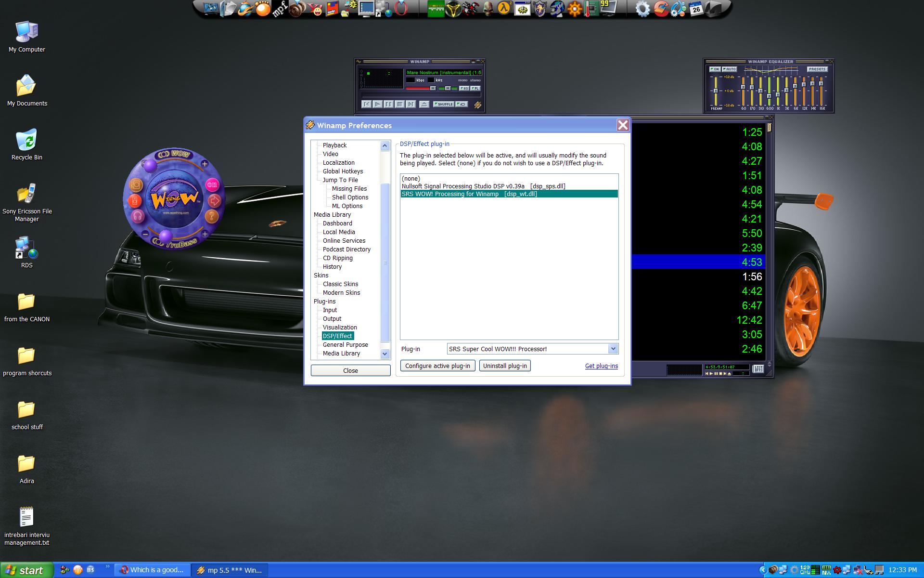
Task: Click the Get plug-ins link
Action: [x=601, y=366]
